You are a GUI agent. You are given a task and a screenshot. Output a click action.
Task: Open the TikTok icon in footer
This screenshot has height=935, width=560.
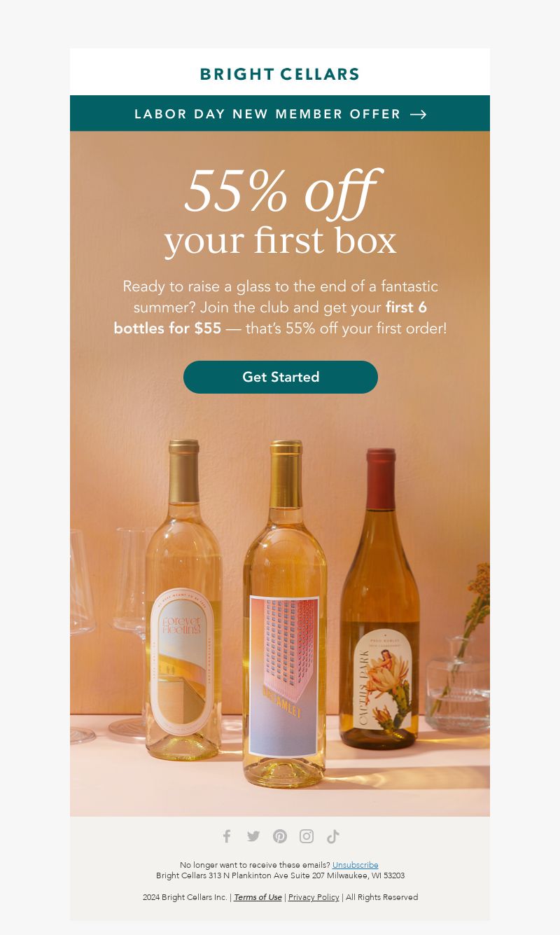[333, 836]
